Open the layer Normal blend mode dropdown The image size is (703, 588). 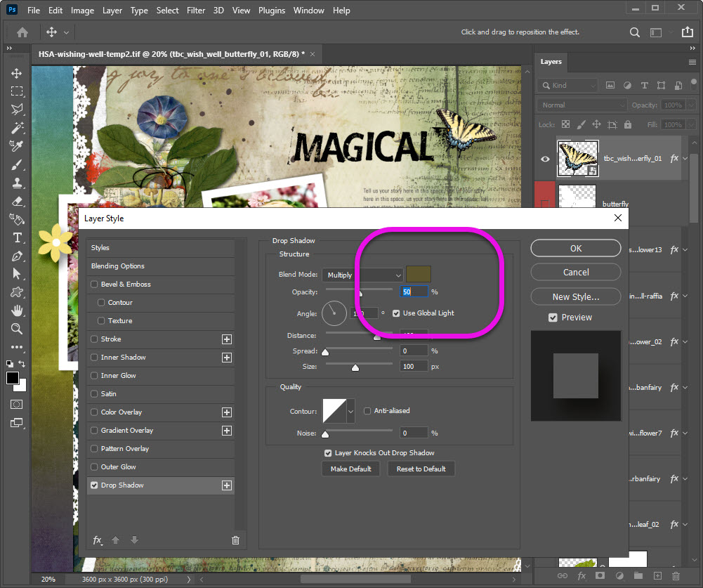582,105
